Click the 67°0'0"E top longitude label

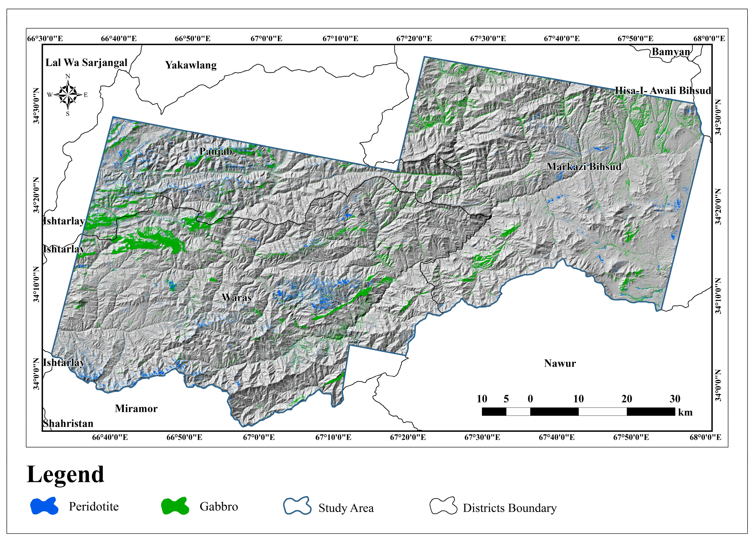pyautogui.click(x=266, y=39)
